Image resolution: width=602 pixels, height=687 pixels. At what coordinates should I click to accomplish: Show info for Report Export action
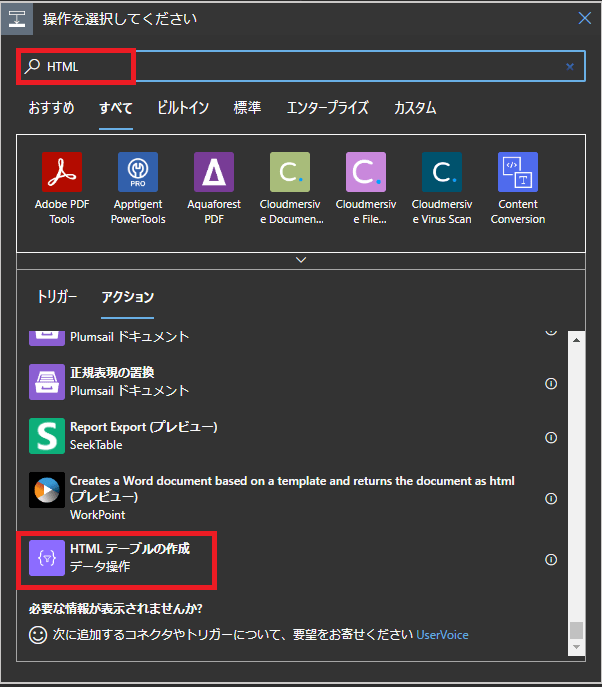point(551,438)
